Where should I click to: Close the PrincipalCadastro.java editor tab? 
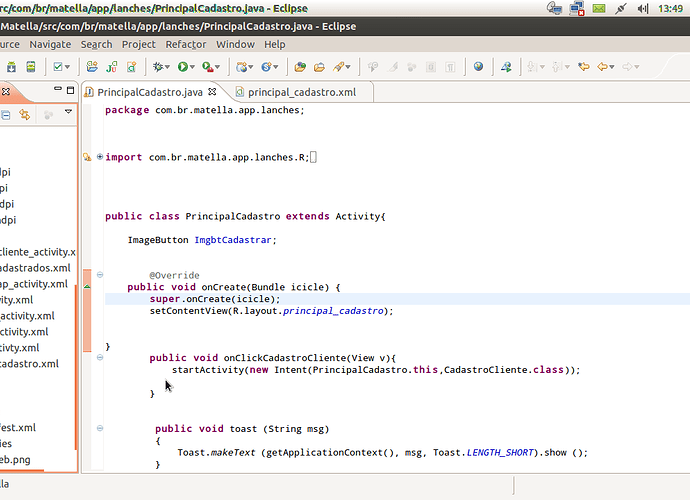click(x=210, y=92)
